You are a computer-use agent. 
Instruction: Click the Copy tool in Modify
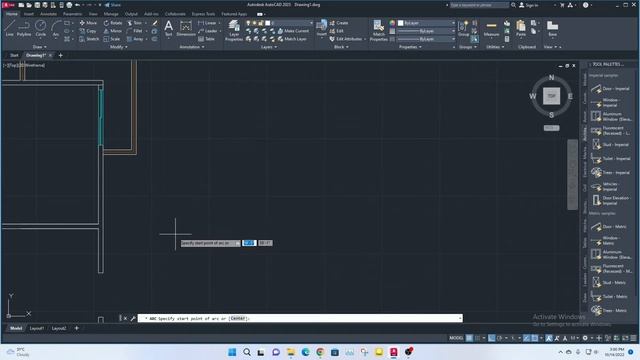pyautogui.click(x=88, y=31)
